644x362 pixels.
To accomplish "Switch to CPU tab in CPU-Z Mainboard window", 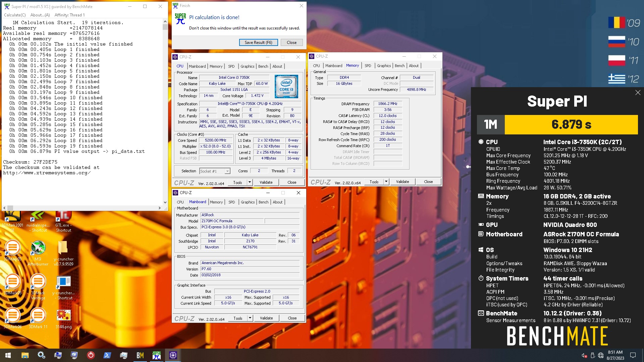I will pyautogui.click(x=180, y=202).
